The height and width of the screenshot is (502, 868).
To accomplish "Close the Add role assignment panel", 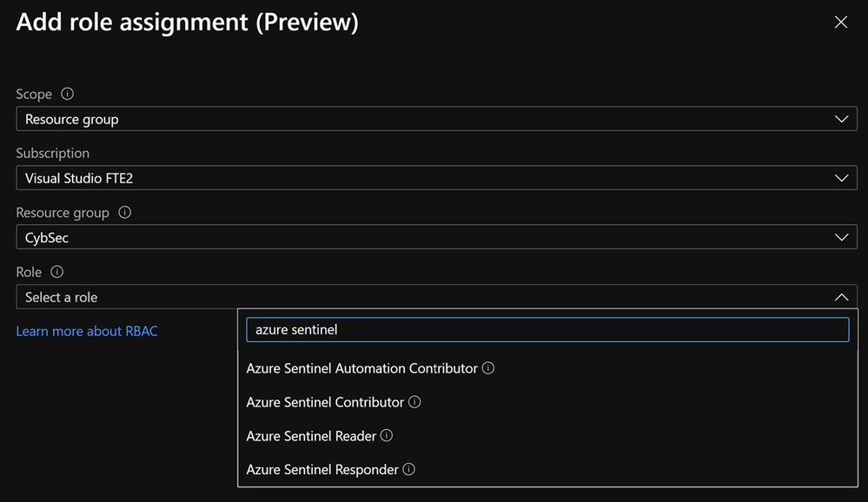I will [840, 23].
